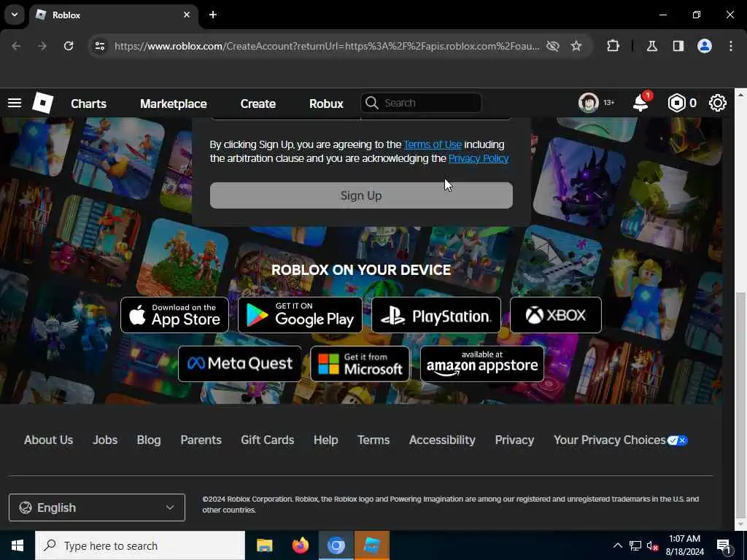Viewport: 747px width, 560px height.
Task: Open the Chrome three-dot menu
Action: (x=731, y=46)
